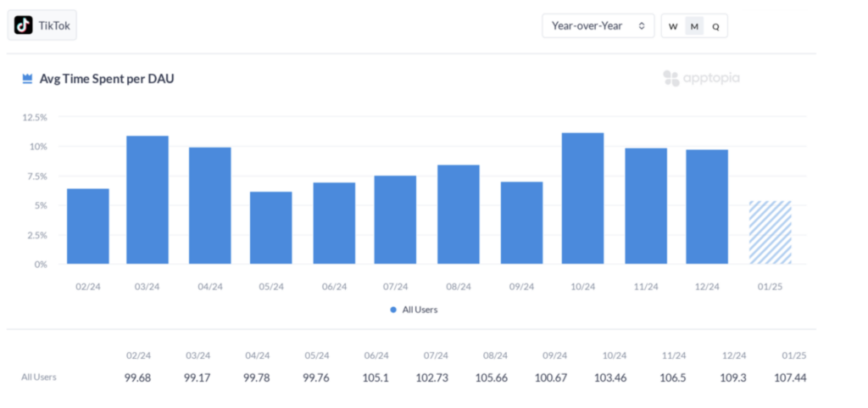Viewport: 868px width, 408px height.
Task: Click the 02/24 bar in chart
Action: [x=88, y=226]
